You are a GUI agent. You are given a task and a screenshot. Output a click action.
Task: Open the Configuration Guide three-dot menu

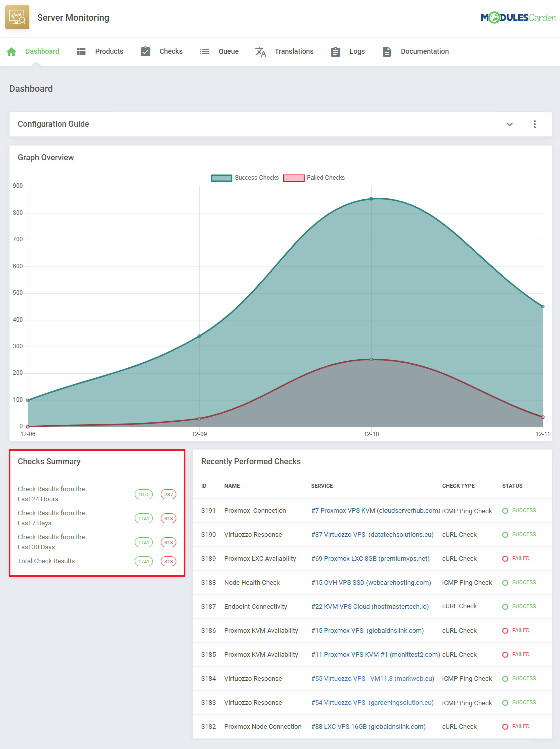[535, 124]
